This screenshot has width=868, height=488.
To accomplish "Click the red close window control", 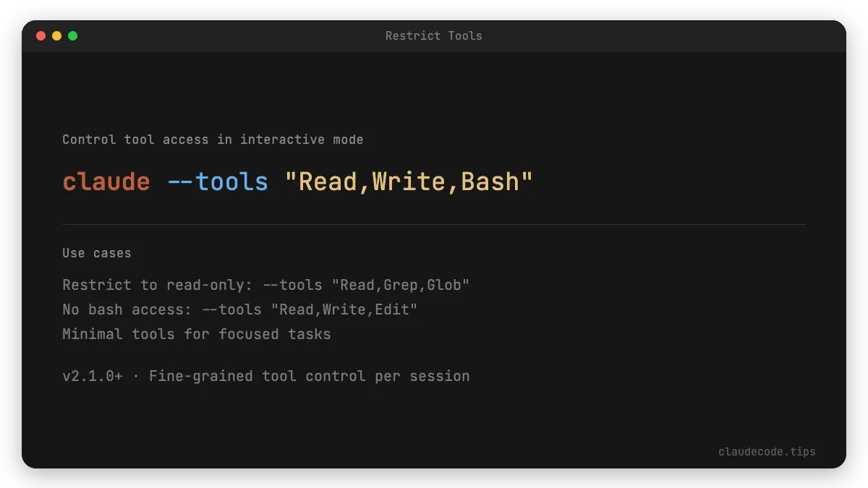I will pyautogui.click(x=41, y=35).
